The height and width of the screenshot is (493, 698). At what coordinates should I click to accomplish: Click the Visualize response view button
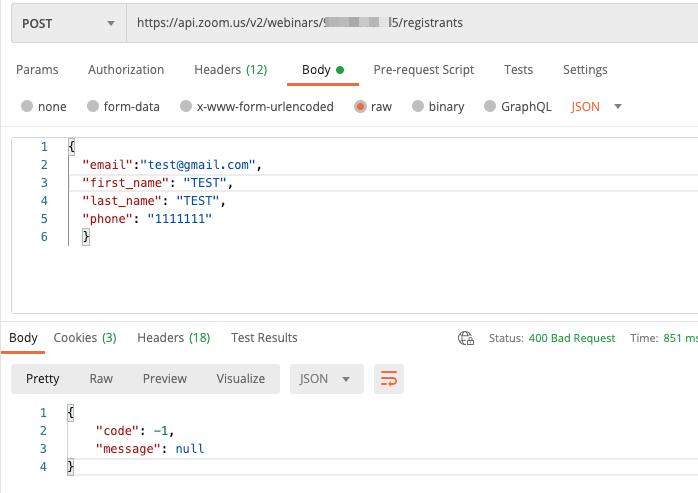tap(240, 379)
